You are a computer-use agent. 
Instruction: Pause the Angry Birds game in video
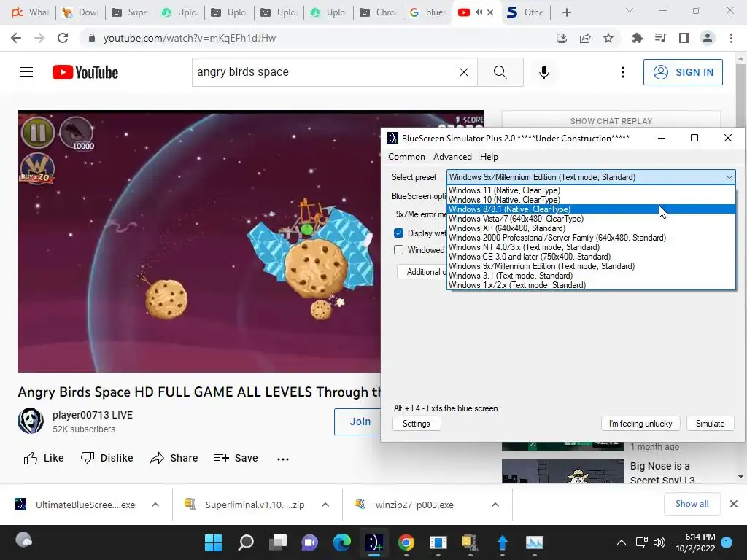point(38,132)
